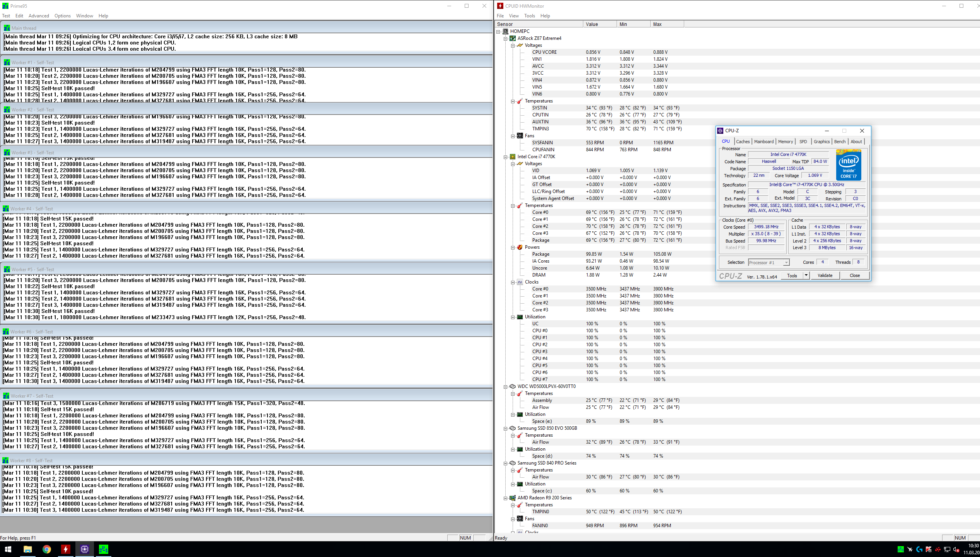Click the Windows Start button
Image resolution: width=980 pixels, height=557 pixels.
coord(8,549)
